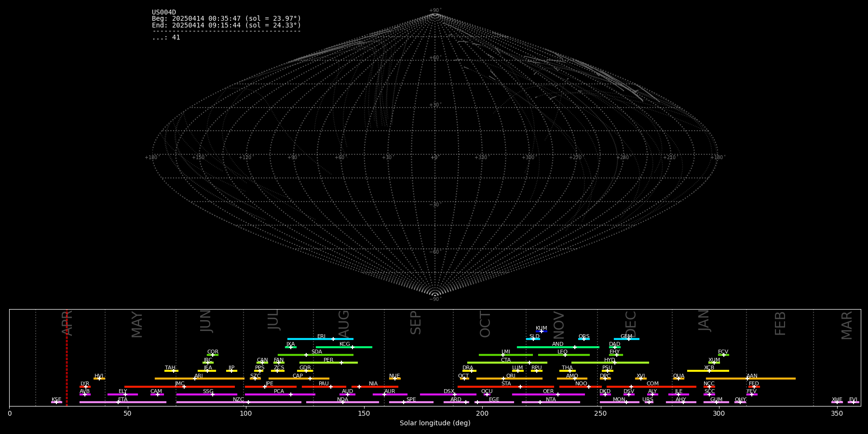Select the PCA shower label
Screen dimensions: 868x434
tap(279, 391)
